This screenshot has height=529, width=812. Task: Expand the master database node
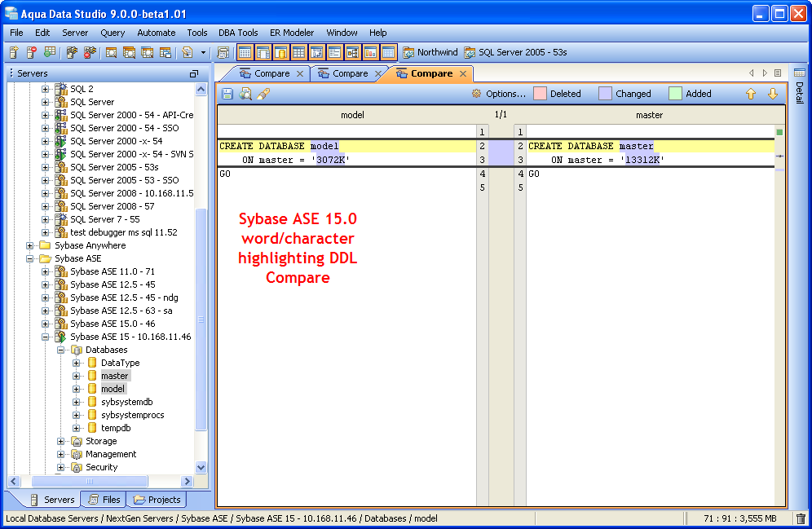(x=76, y=376)
